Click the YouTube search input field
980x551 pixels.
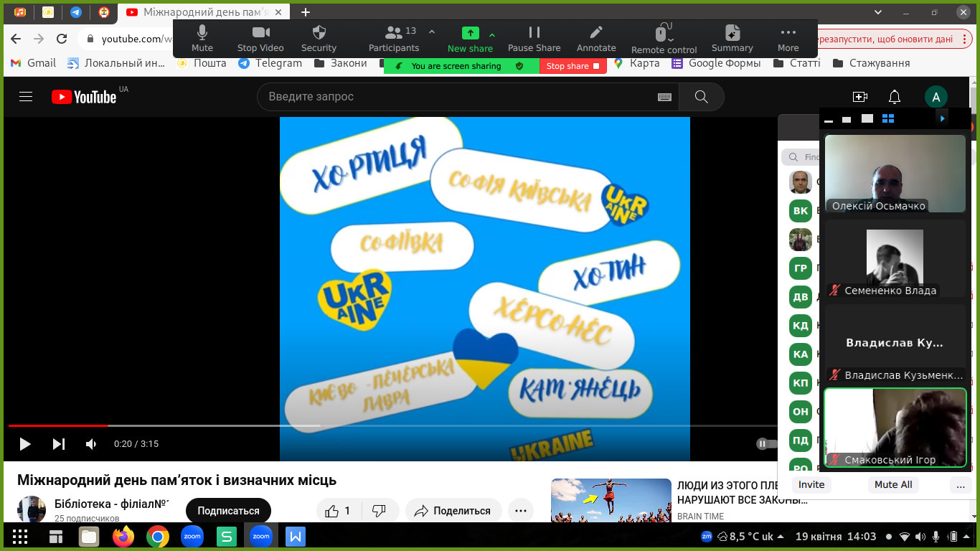(459, 97)
